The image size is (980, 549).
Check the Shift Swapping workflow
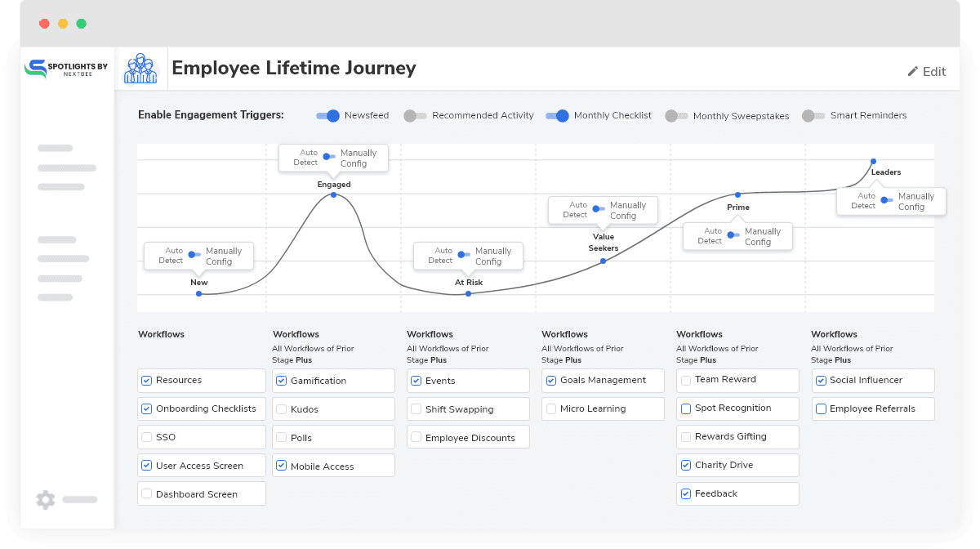[x=416, y=408]
